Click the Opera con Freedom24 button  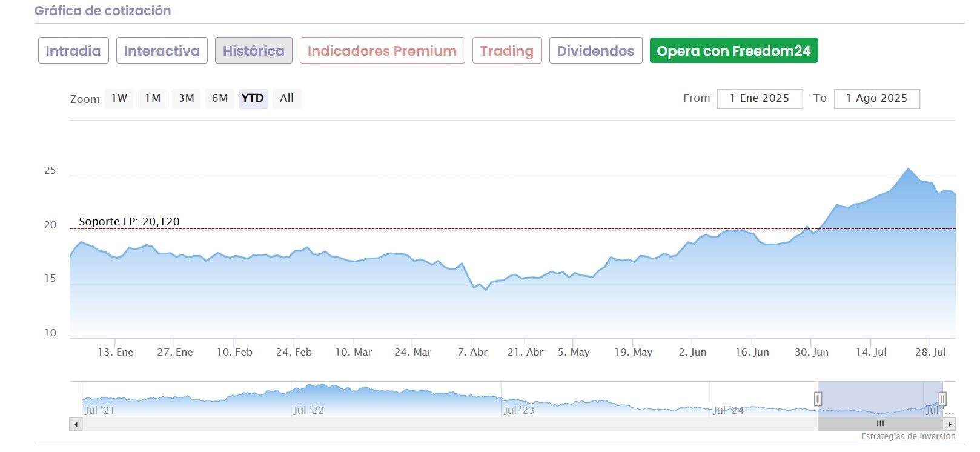[x=733, y=51]
